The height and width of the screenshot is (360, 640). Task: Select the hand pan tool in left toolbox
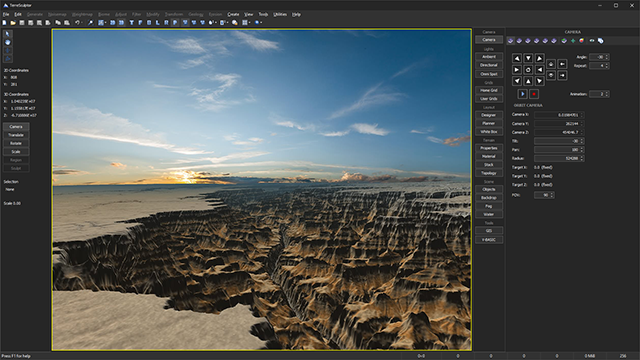(x=7, y=42)
